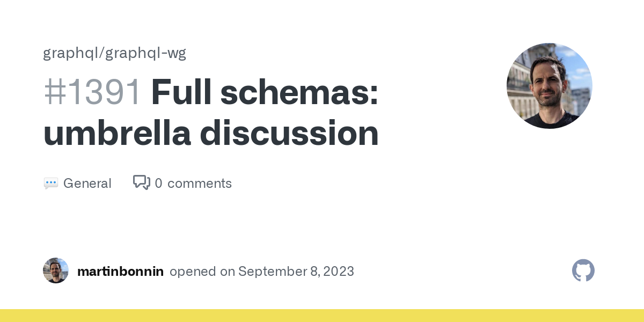Click the #1391 discussion number
This screenshot has width=644, height=322.
[93, 92]
